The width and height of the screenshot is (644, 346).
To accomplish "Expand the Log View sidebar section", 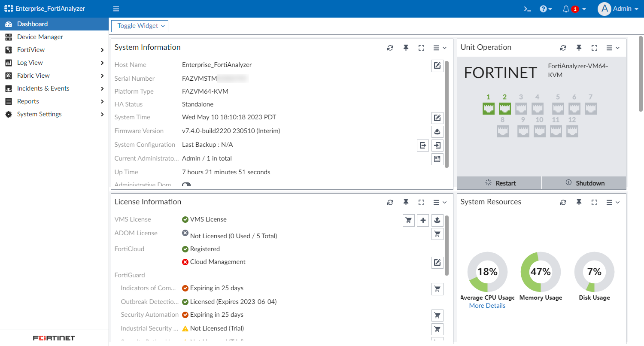I will (30, 62).
